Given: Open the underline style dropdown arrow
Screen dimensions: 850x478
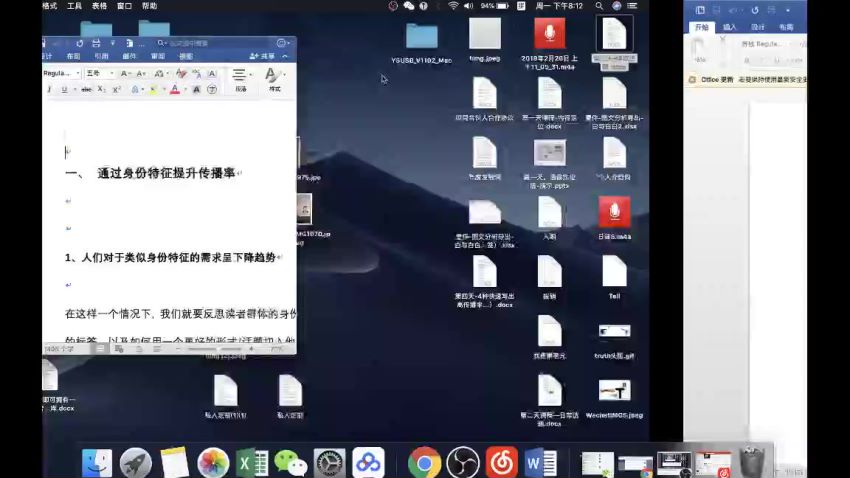Looking at the screenshot, I should coord(75,89).
